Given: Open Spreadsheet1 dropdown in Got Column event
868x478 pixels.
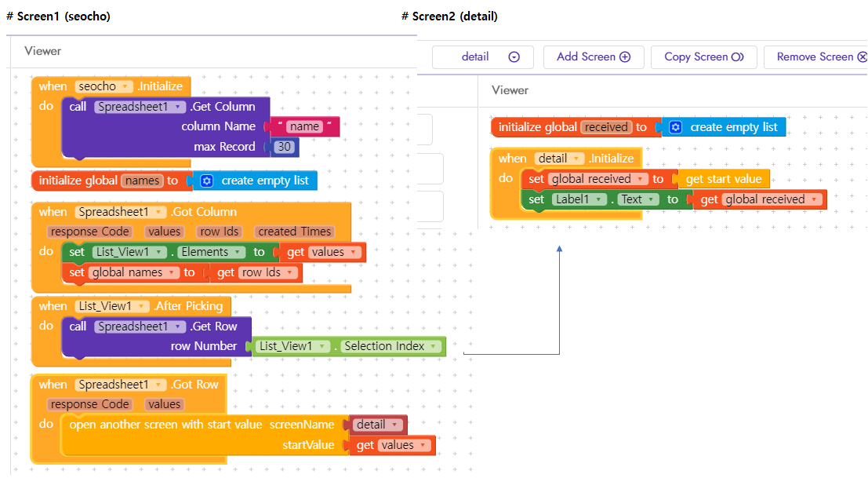Looking at the screenshot, I should [121, 212].
